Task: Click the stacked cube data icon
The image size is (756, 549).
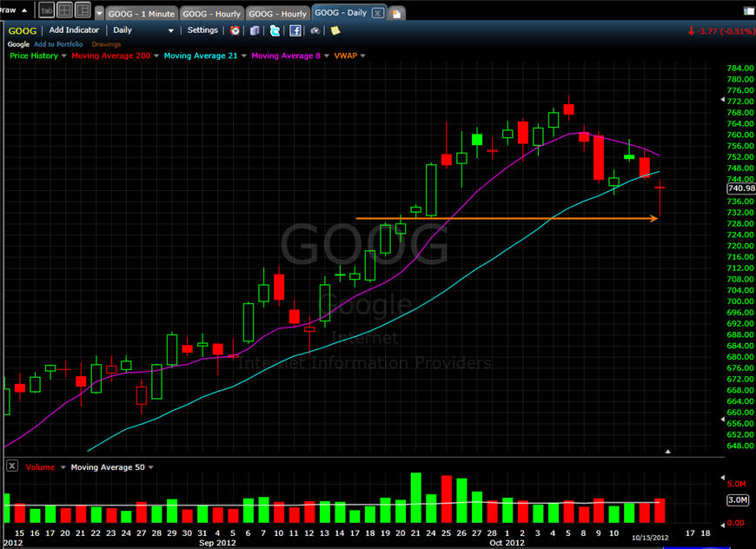Action: pos(255,31)
